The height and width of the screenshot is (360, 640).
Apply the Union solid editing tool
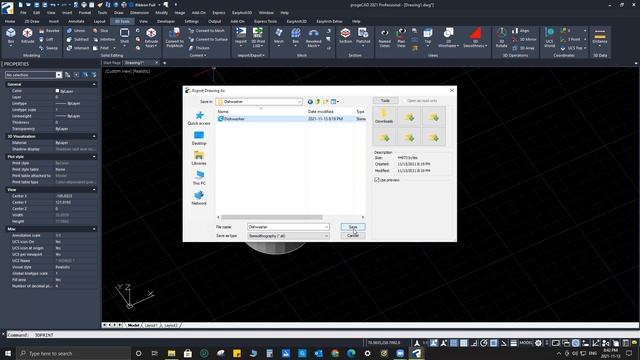(x=76, y=31)
